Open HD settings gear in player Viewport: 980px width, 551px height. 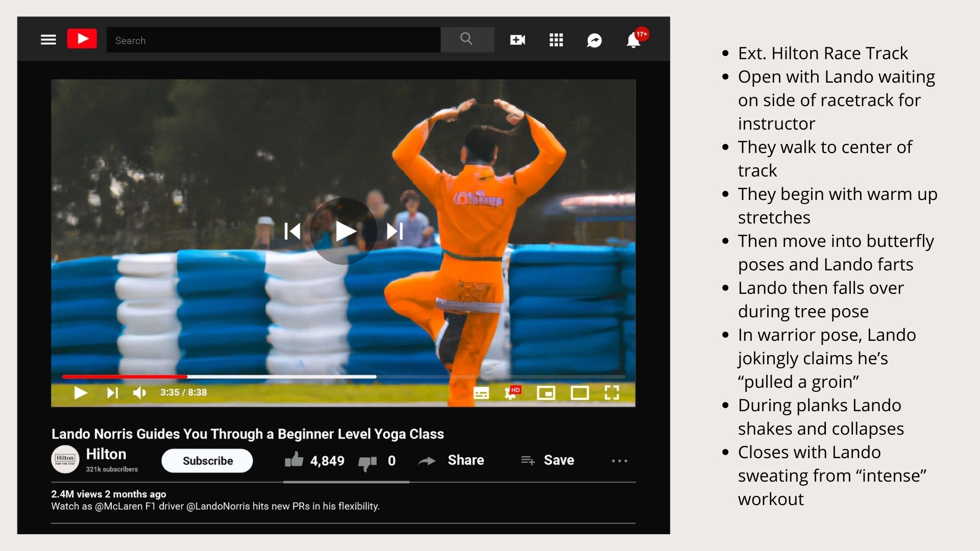pyautogui.click(x=511, y=392)
